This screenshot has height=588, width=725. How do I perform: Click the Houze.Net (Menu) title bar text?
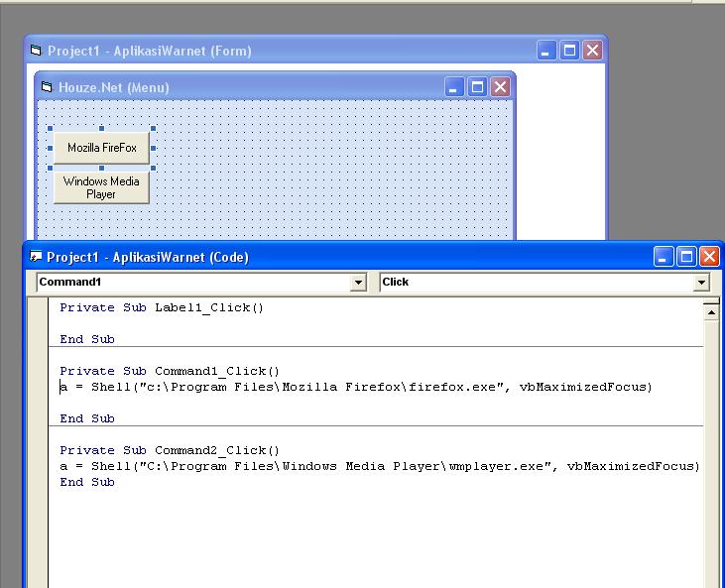(114, 87)
